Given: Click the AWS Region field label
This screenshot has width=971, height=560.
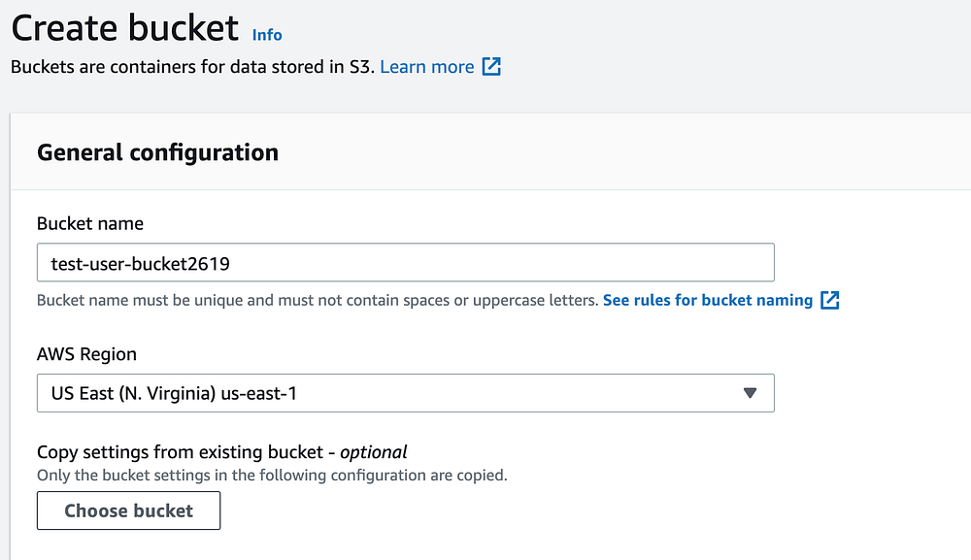Looking at the screenshot, I should (x=86, y=354).
